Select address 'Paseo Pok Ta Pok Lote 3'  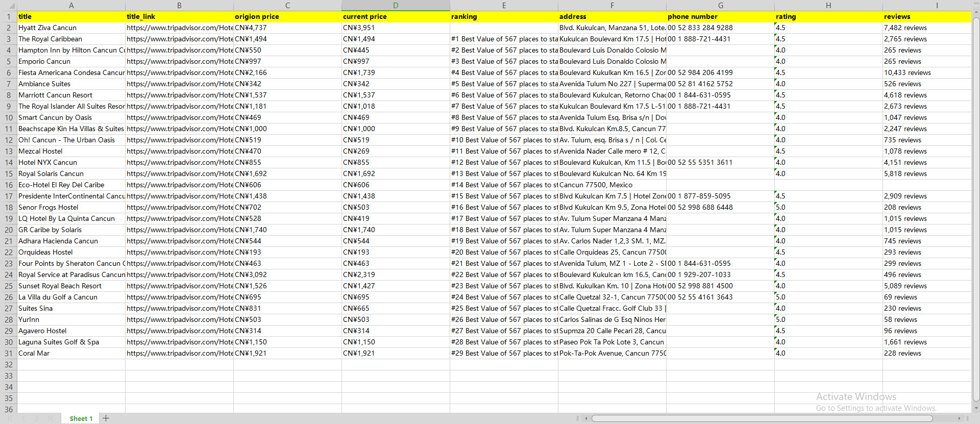[612, 342]
